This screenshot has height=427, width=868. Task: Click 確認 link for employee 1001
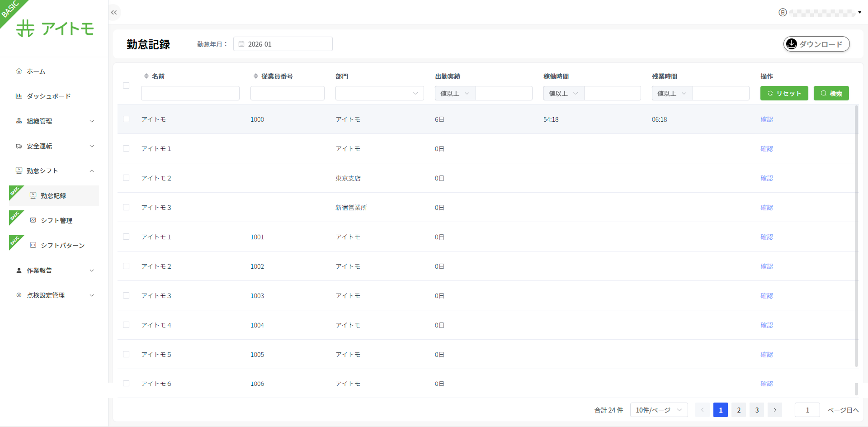point(766,237)
